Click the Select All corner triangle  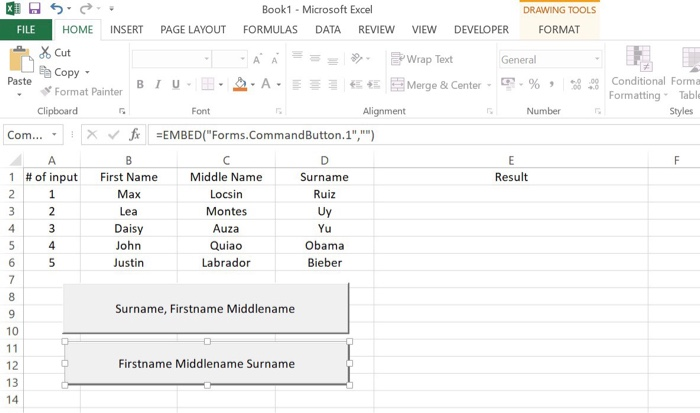click(15, 160)
